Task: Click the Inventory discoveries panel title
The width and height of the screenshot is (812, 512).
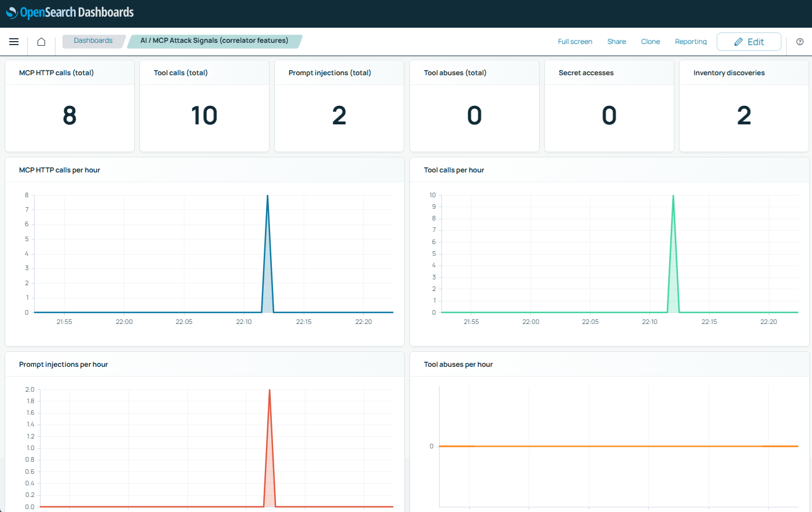Action: [x=729, y=73]
